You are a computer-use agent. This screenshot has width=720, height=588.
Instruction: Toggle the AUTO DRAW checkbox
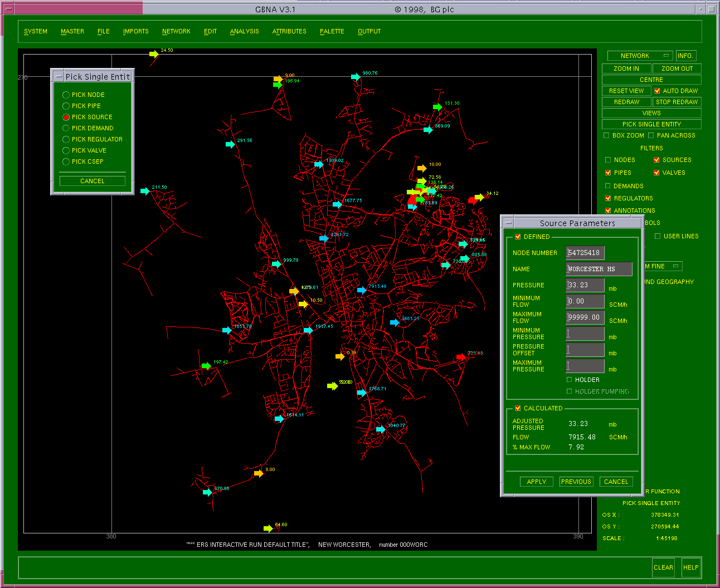657,91
